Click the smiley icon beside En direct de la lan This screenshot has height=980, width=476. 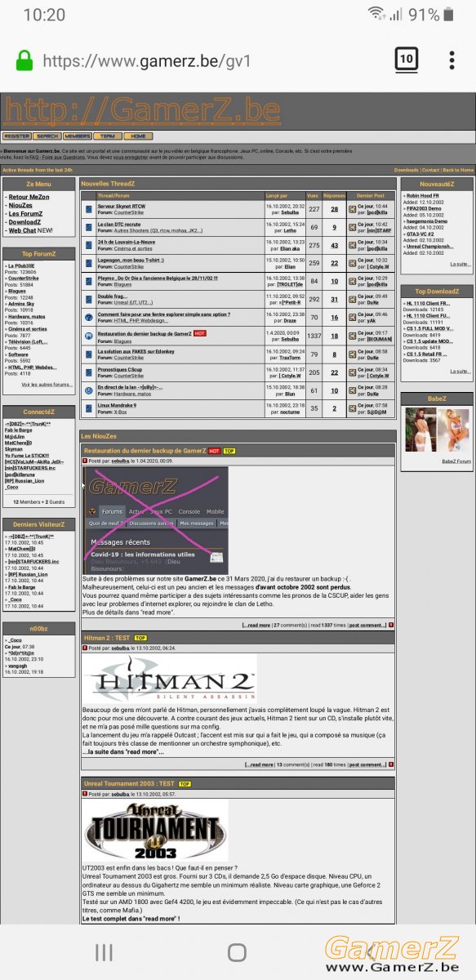pyautogui.click(x=89, y=390)
